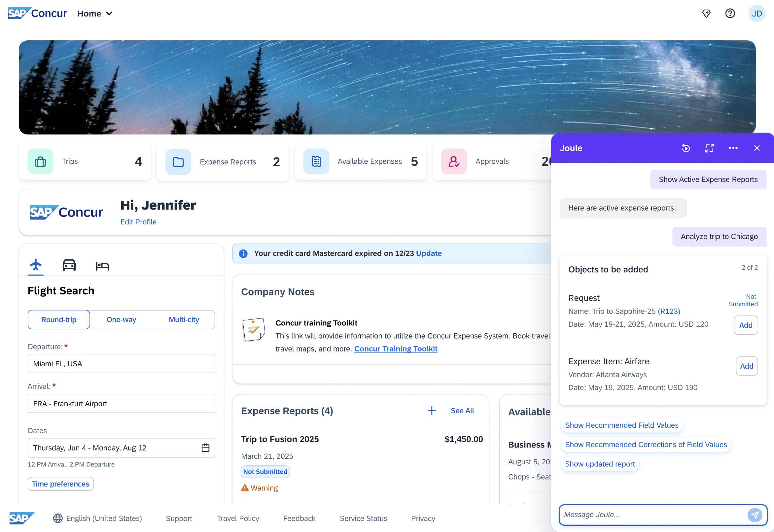Image resolution: width=774 pixels, height=532 pixels.
Task: Select the Round-trip option
Action: pyautogui.click(x=59, y=320)
